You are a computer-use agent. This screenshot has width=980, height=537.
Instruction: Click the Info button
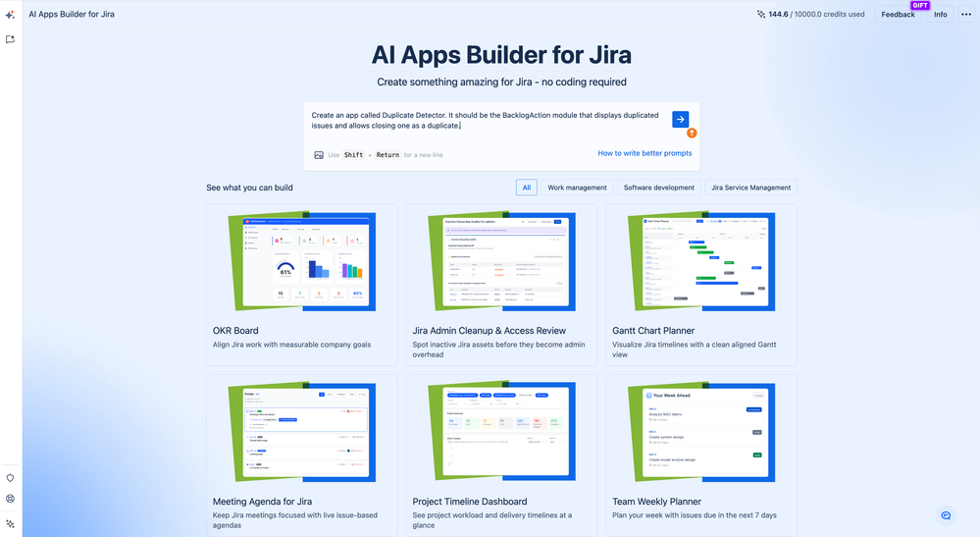940,15
